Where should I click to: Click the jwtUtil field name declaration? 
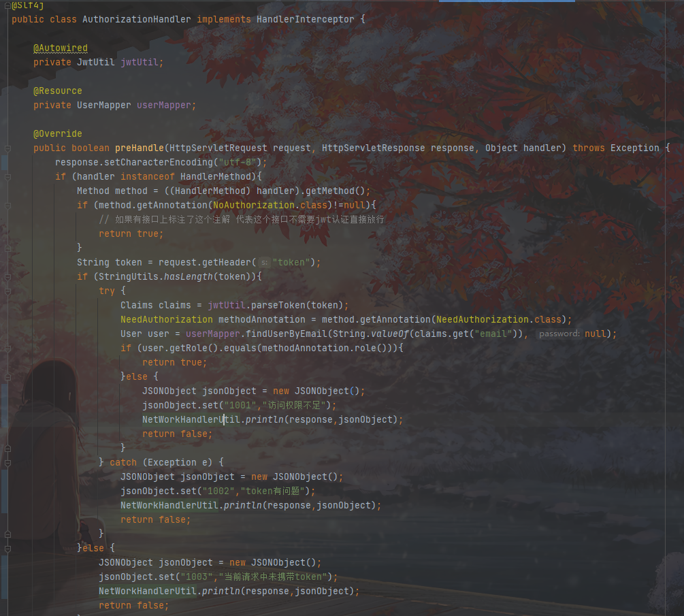(x=139, y=62)
